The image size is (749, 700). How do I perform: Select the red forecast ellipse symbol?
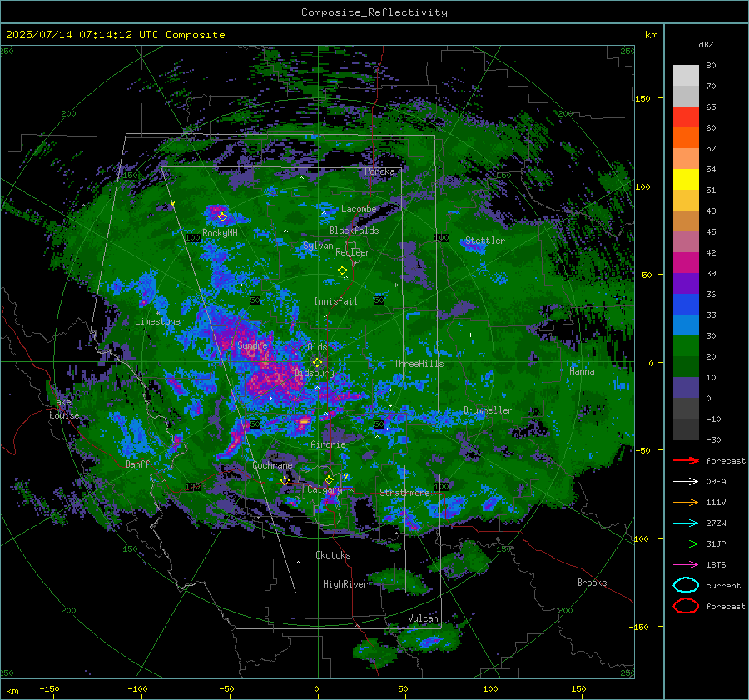pos(686,606)
